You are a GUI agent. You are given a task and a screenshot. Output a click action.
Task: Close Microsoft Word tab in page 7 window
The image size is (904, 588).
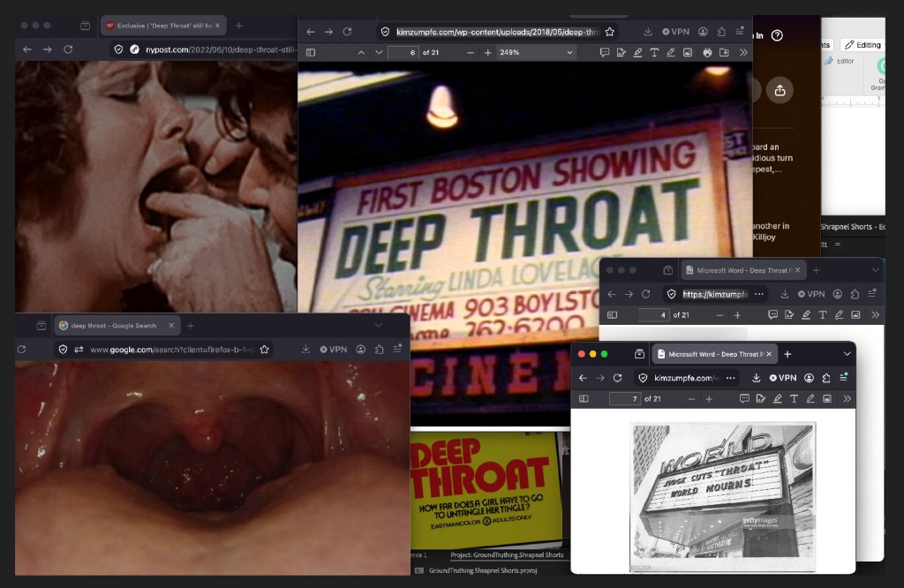click(x=769, y=354)
